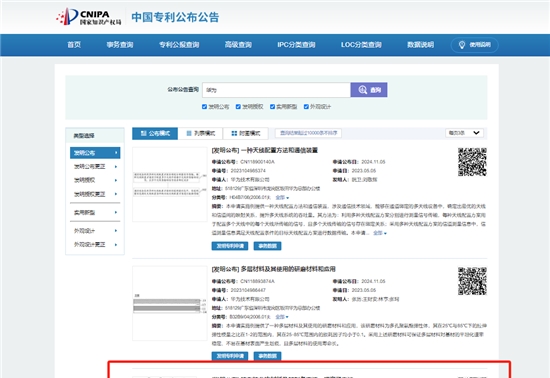550x378 pixels.
Task: Expand full classification numbers for antenna patent
Action: [282, 197]
